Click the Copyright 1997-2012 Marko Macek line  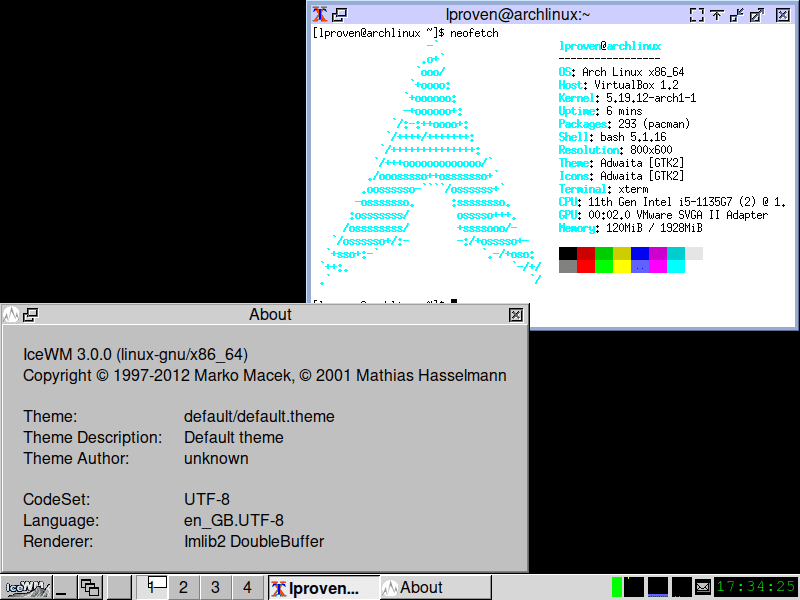pyautogui.click(x=265, y=376)
